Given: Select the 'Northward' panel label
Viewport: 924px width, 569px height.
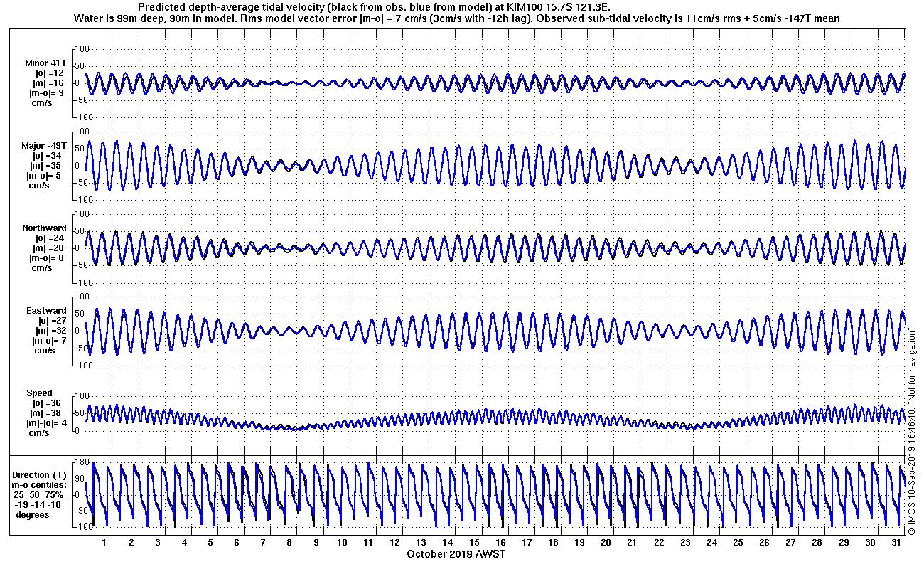Looking at the screenshot, I should (45, 228).
